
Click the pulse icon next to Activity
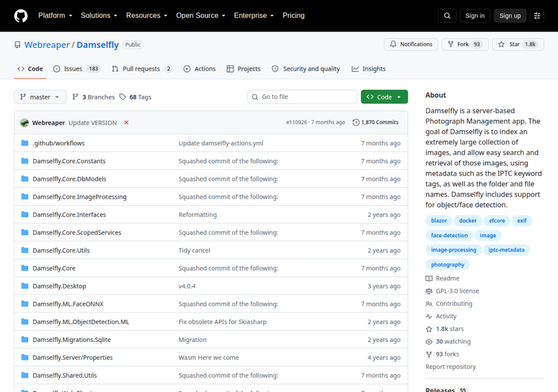click(x=429, y=316)
